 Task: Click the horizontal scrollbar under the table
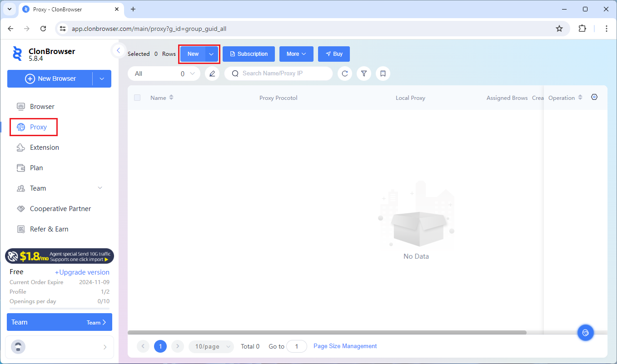[327, 333]
